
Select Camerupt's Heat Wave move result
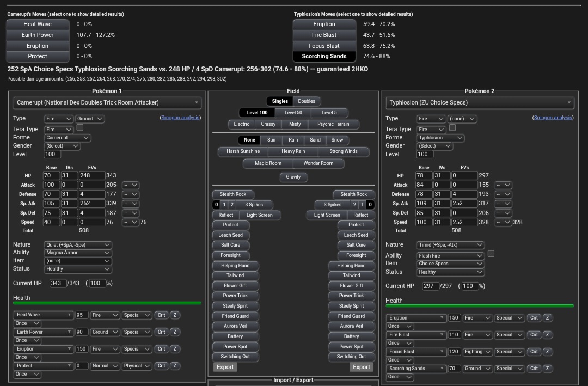38,24
